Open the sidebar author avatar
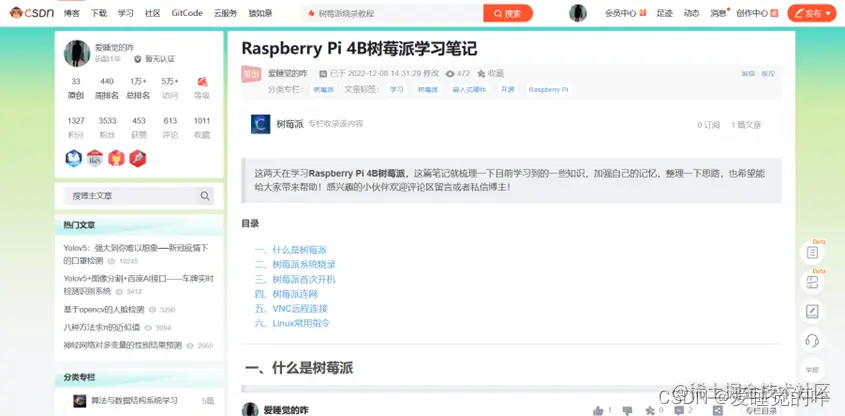The width and height of the screenshot is (845, 416). 77,53
